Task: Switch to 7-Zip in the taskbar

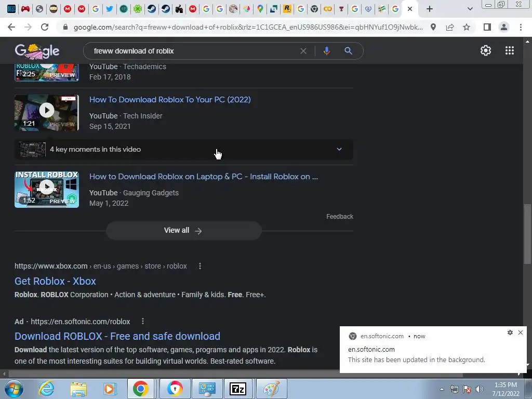Action: (238, 389)
